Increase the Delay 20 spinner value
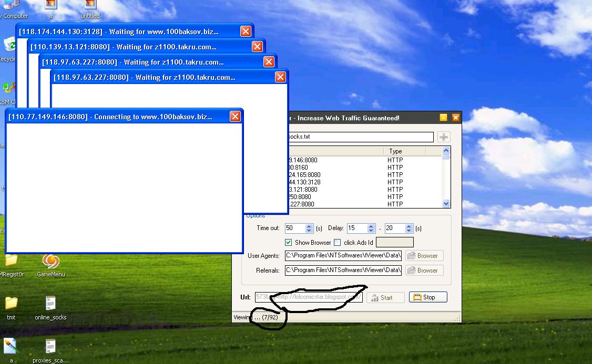Image resolution: width=592 pixels, height=364 pixels. (x=409, y=226)
